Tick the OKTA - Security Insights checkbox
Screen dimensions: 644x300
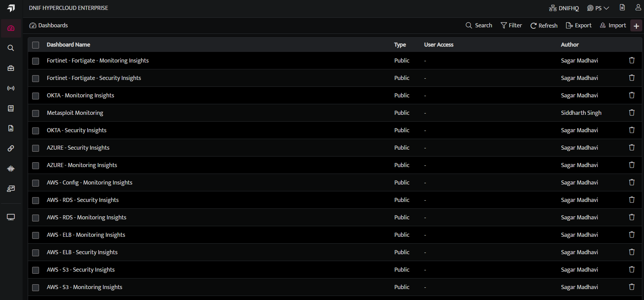(36, 131)
